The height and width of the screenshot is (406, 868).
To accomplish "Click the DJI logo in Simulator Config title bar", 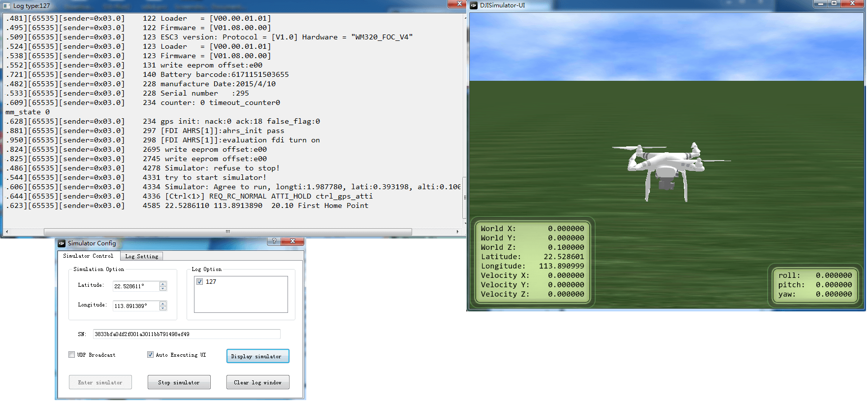I will (62, 243).
